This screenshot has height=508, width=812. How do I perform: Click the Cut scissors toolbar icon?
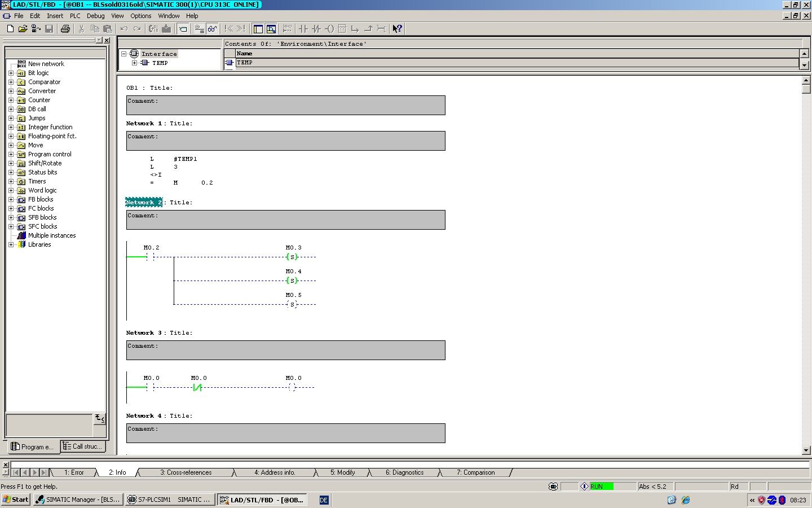click(x=82, y=29)
